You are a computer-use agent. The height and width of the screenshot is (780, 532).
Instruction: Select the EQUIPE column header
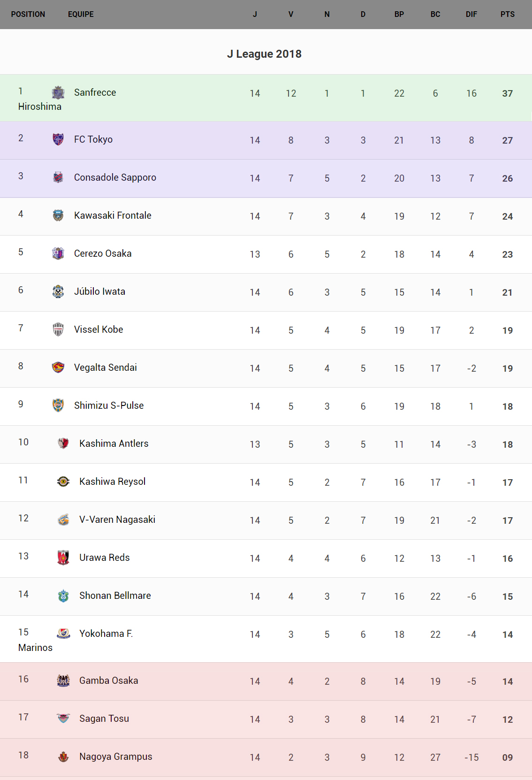coord(81,15)
